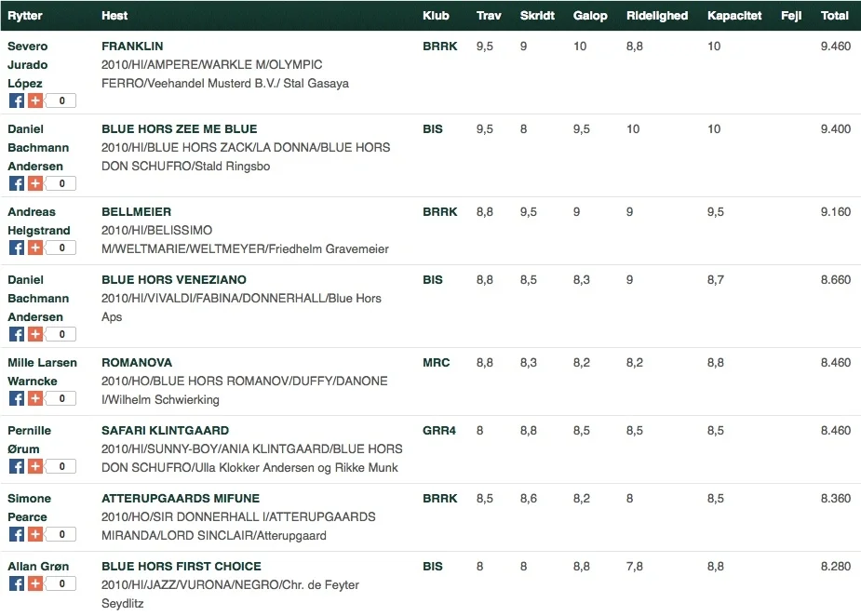The image size is (861, 616).
Task: Share Severo Jurado López result on Facebook
Action: (x=17, y=100)
